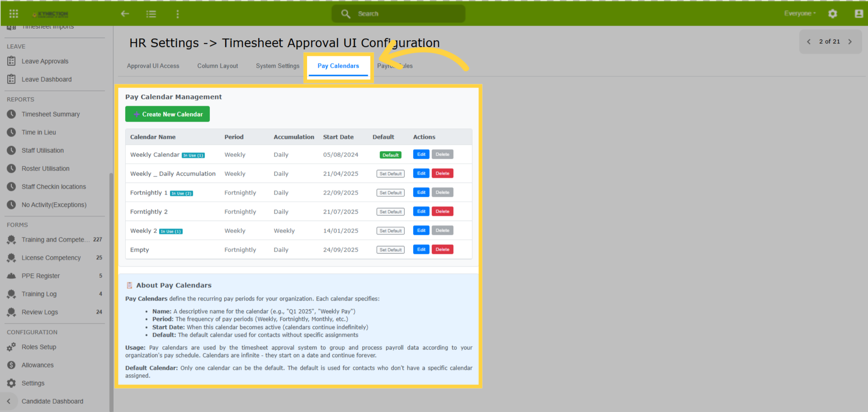The height and width of the screenshot is (412, 868).
Task: Set Forntightly 2 calendar as default
Action: pyautogui.click(x=390, y=212)
